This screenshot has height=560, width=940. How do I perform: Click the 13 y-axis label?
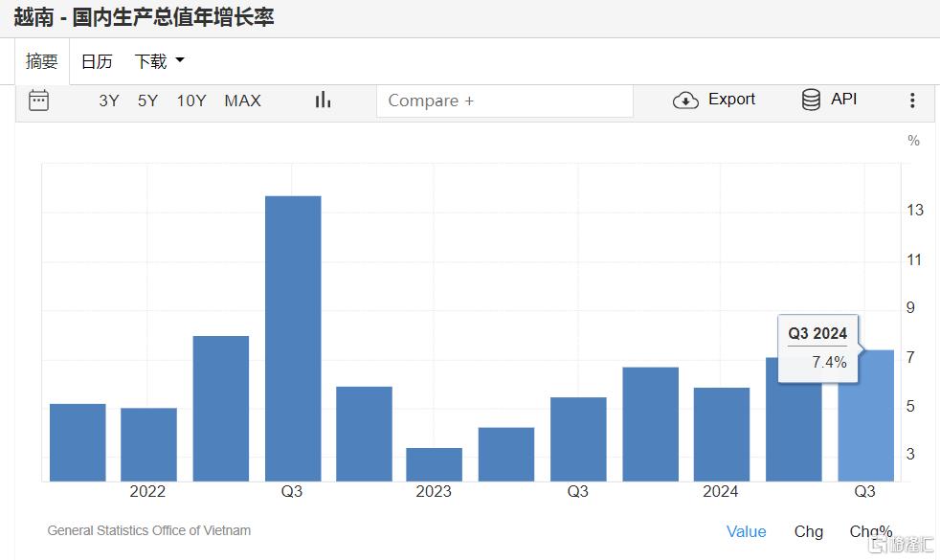pyautogui.click(x=915, y=210)
